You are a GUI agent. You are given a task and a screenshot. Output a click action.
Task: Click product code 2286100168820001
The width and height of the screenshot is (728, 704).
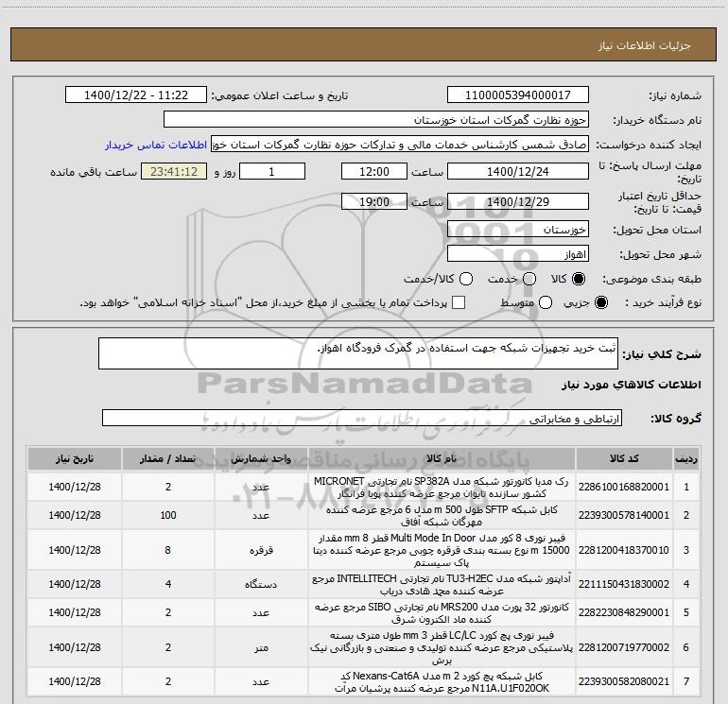624,487
